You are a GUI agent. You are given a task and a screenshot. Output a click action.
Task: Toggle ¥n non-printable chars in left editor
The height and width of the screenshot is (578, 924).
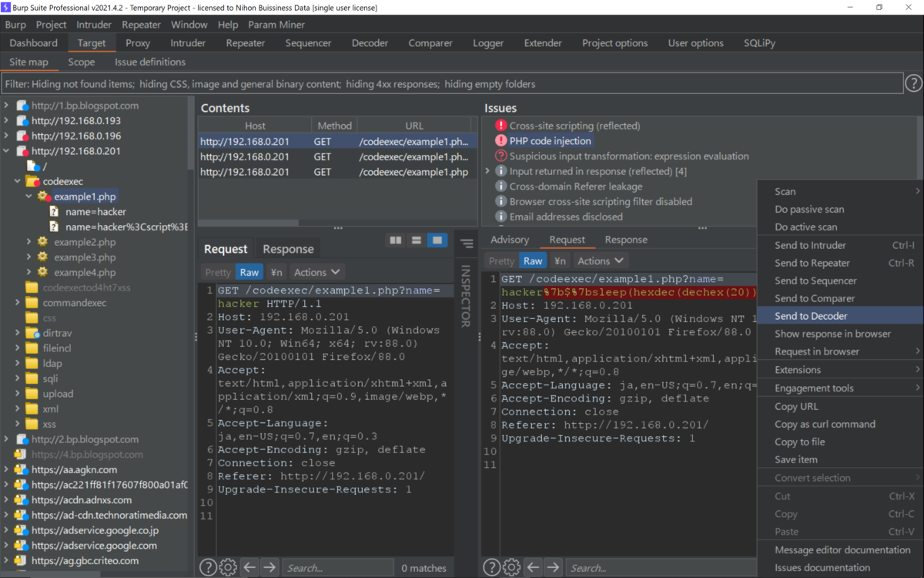click(276, 272)
